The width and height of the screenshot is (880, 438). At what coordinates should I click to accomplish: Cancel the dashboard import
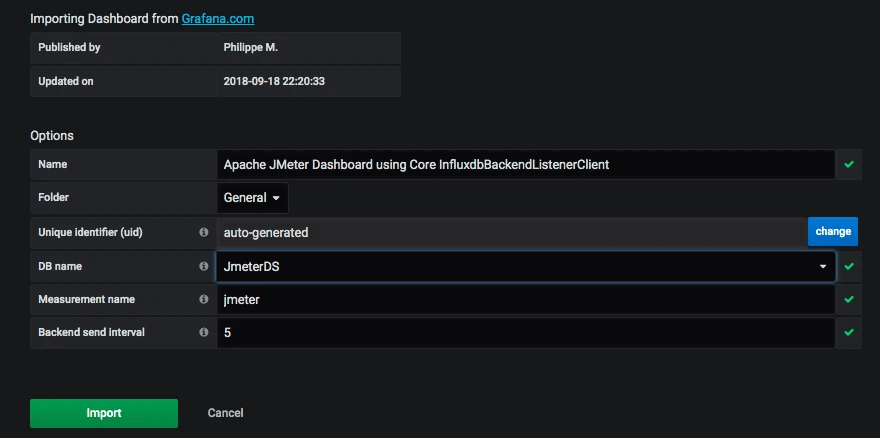pos(225,413)
